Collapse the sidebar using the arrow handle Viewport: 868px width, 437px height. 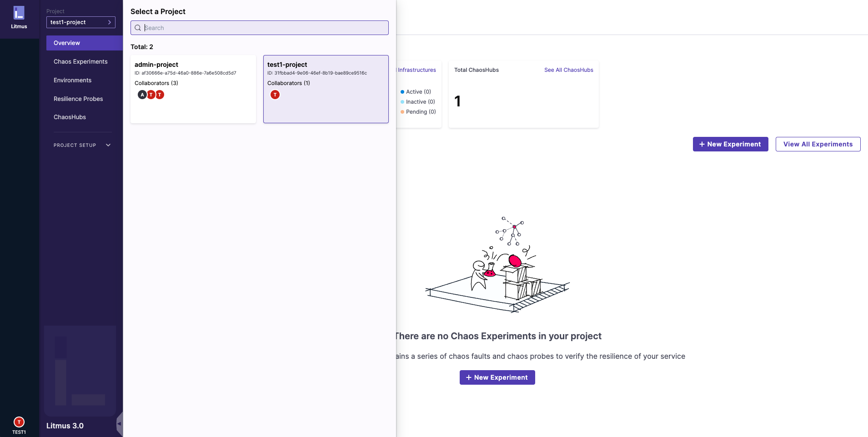pyautogui.click(x=120, y=424)
